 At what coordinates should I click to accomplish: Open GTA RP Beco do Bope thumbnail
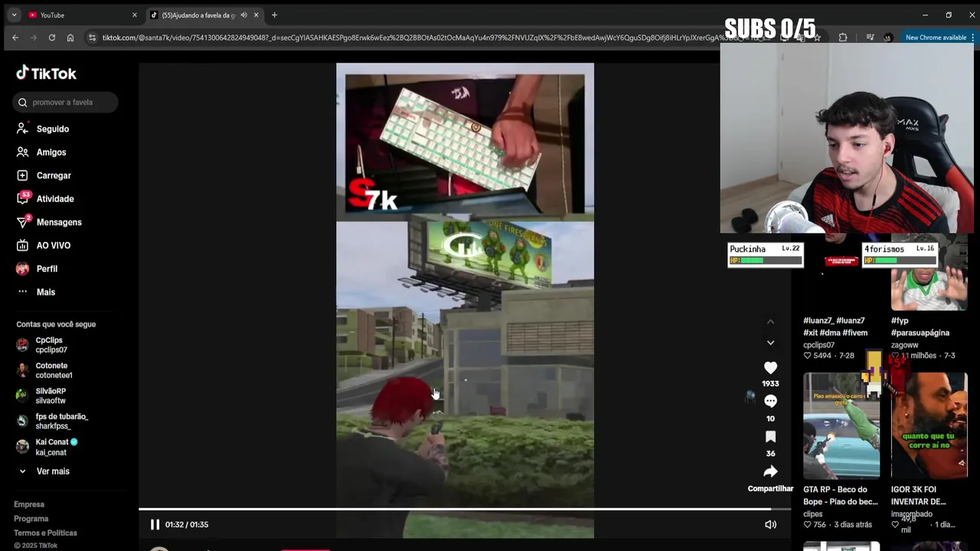click(841, 425)
